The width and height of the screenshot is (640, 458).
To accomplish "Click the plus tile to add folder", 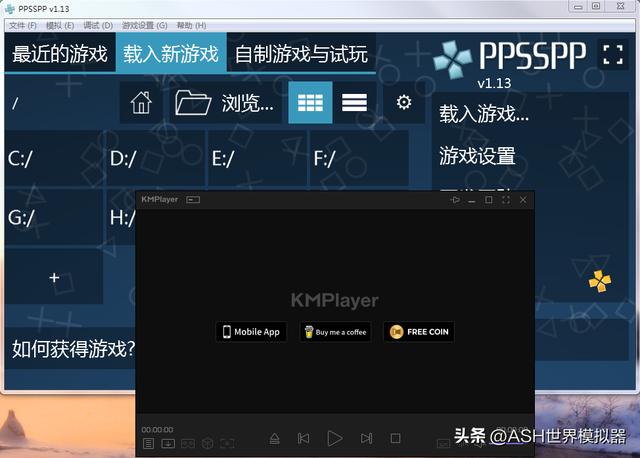I will (53, 277).
